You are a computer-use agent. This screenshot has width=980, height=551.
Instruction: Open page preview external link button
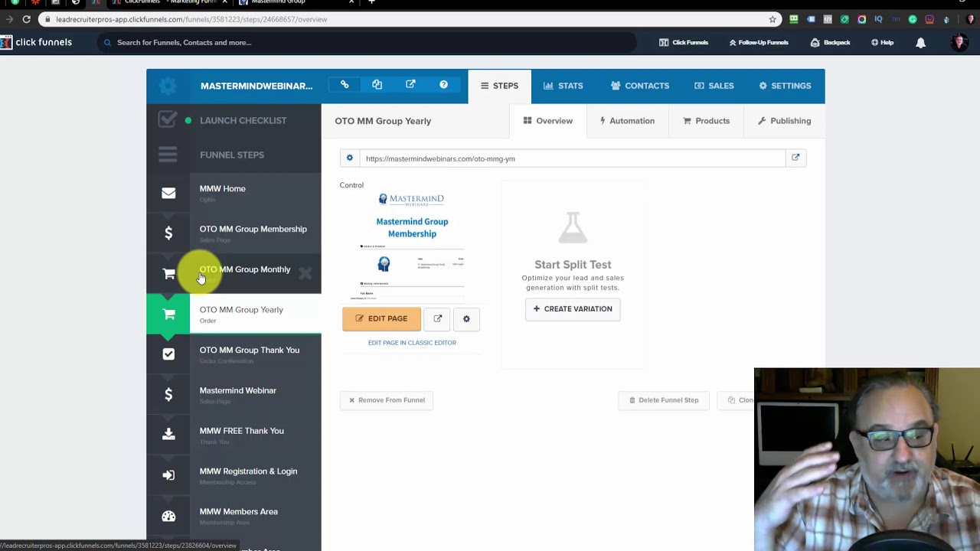438,318
